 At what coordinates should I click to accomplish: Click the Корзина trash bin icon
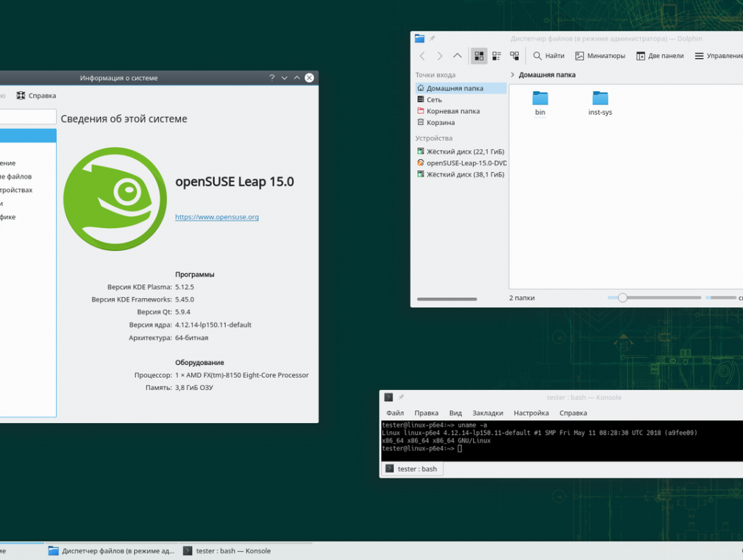click(x=420, y=122)
